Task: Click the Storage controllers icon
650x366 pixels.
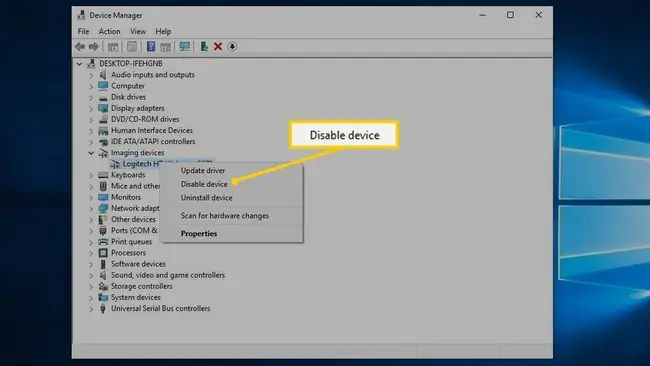Action: (x=103, y=286)
